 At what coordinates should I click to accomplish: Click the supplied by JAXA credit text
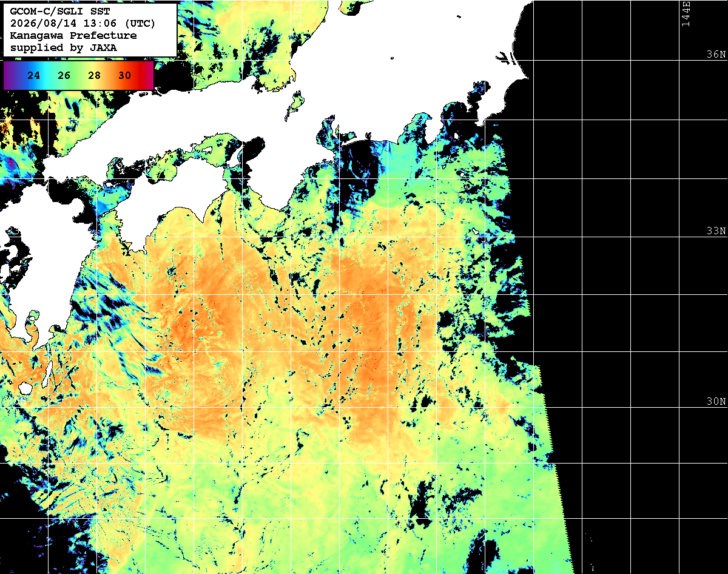64,47
